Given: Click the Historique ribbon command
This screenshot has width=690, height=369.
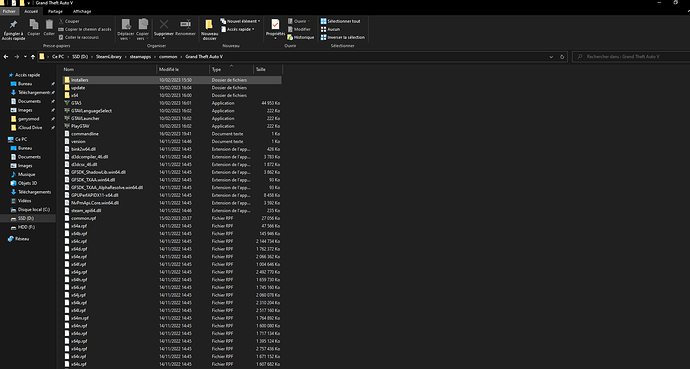Looking at the screenshot, I should 301,37.
